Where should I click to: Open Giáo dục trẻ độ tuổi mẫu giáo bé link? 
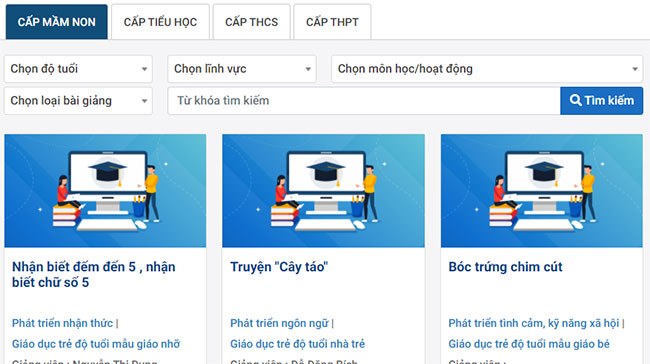pos(529,344)
